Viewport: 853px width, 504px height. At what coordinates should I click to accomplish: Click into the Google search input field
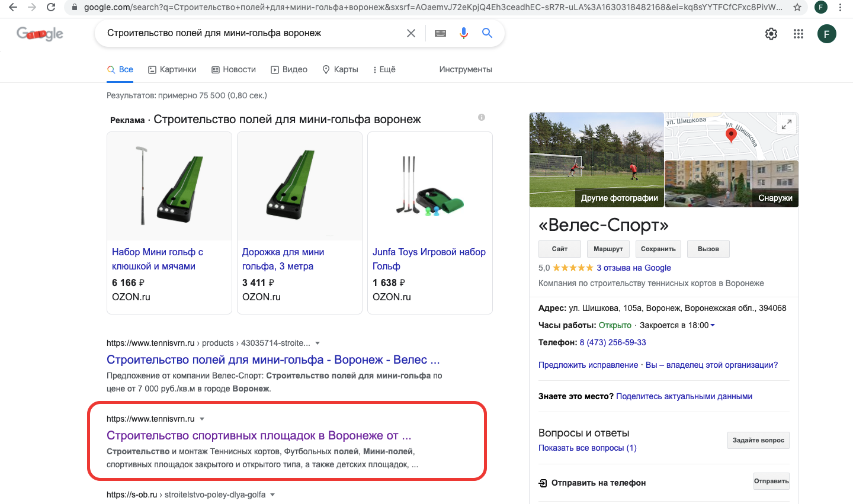click(249, 33)
